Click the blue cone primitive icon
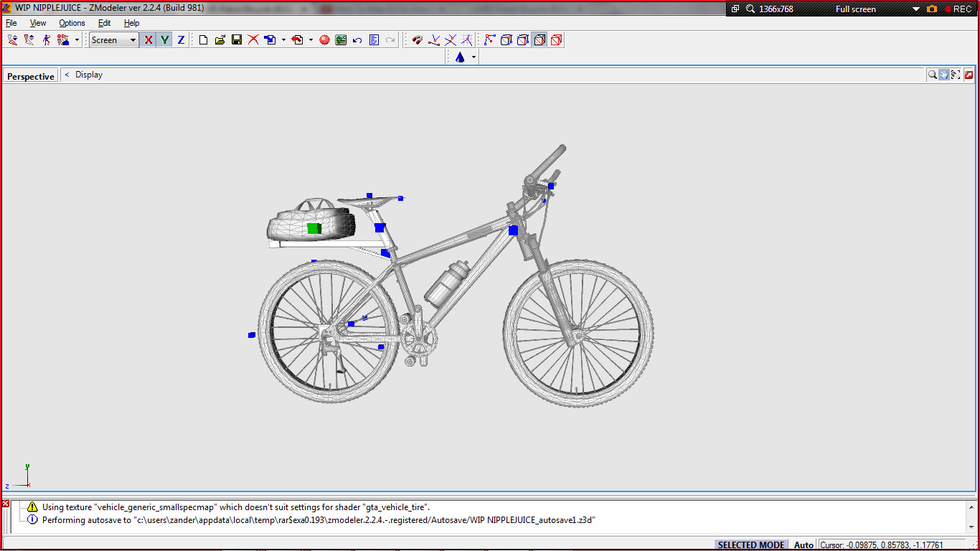The image size is (980, 551). pyautogui.click(x=460, y=57)
